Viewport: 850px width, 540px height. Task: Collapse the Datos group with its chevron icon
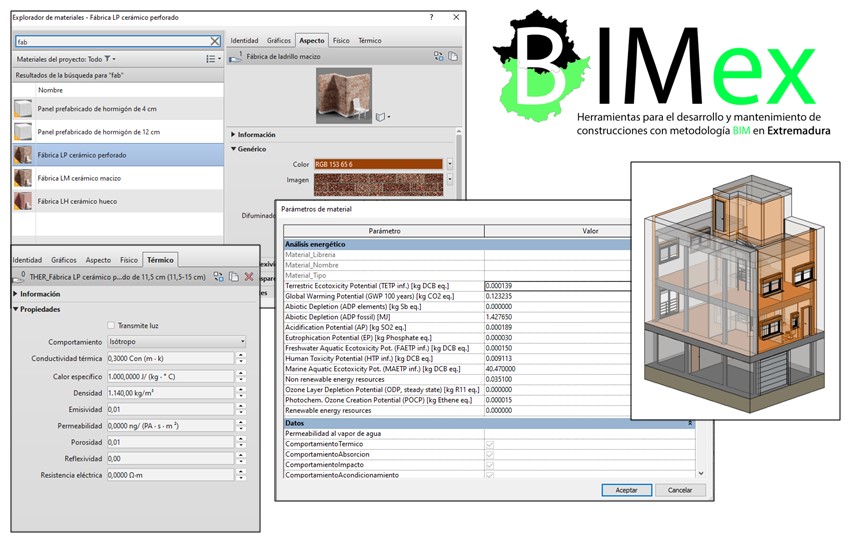690,423
